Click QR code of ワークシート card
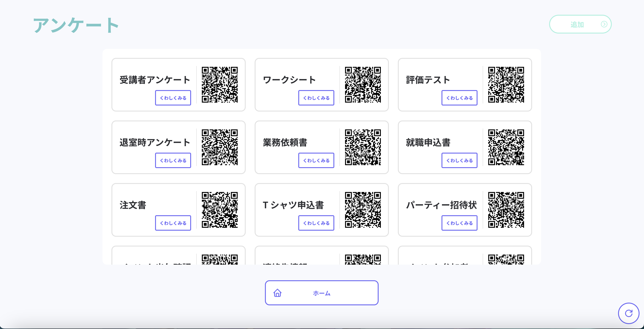The width and height of the screenshot is (644, 329). (x=363, y=85)
